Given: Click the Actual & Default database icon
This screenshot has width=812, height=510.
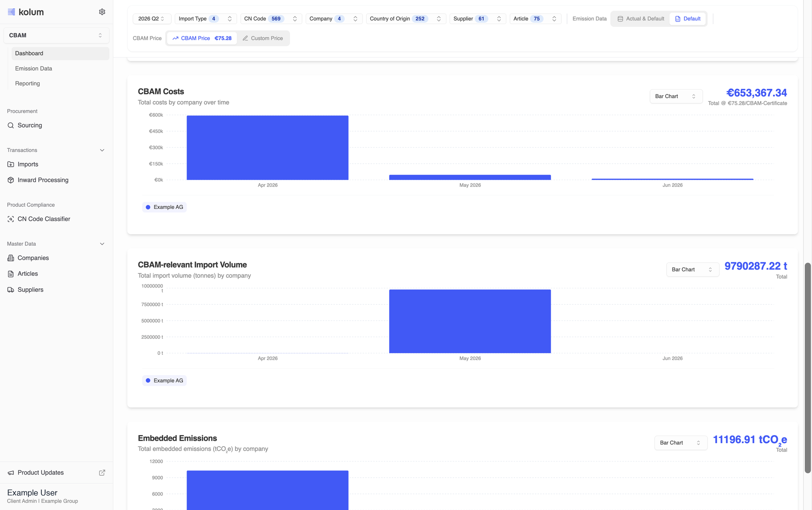Looking at the screenshot, I should pos(620,19).
